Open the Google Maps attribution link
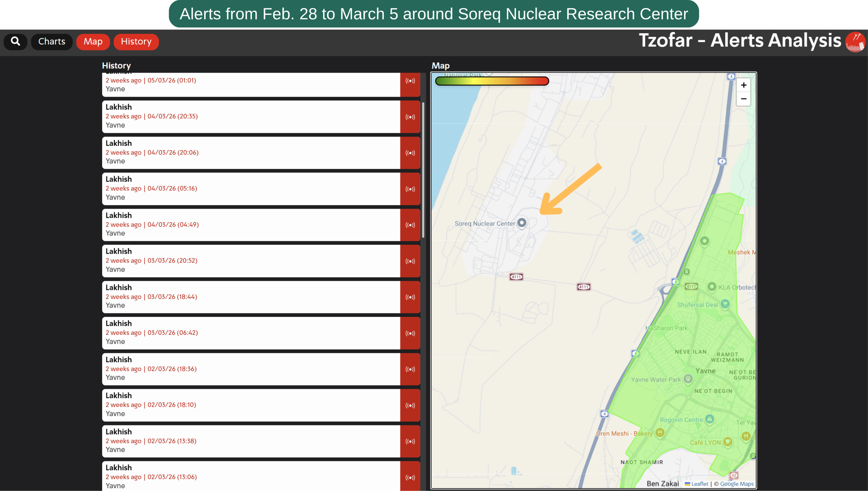The height and width of the screenshot is (491, 868). pos(737,483)
